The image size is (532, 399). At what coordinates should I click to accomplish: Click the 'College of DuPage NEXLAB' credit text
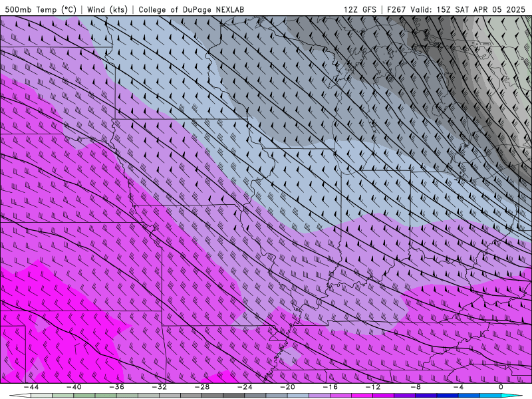[191, 9]
